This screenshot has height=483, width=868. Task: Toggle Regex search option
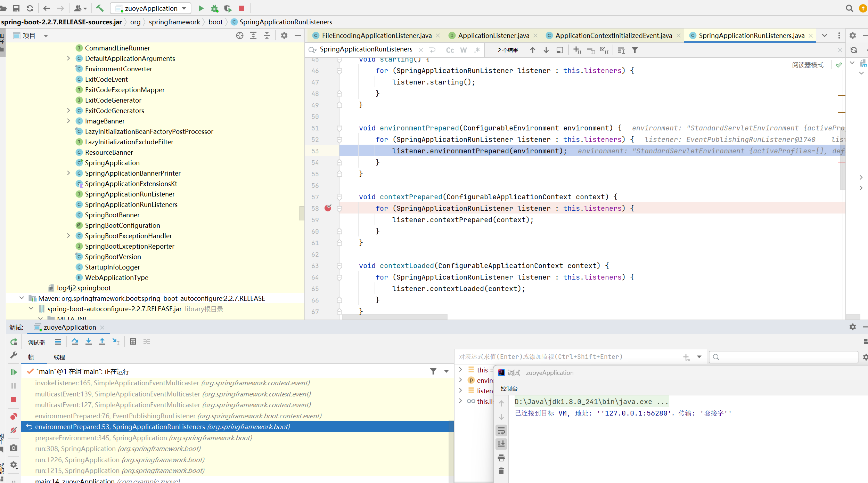(x=477, y=50)
